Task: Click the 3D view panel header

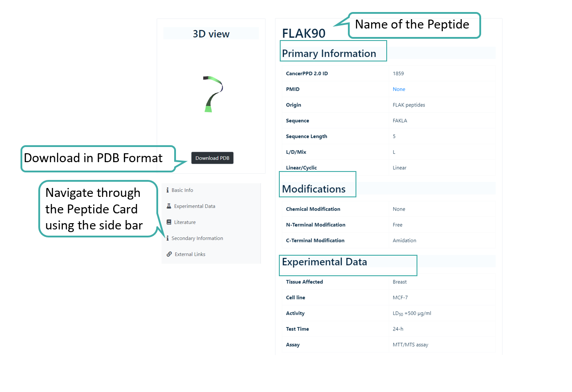Action: coord(211,34)
